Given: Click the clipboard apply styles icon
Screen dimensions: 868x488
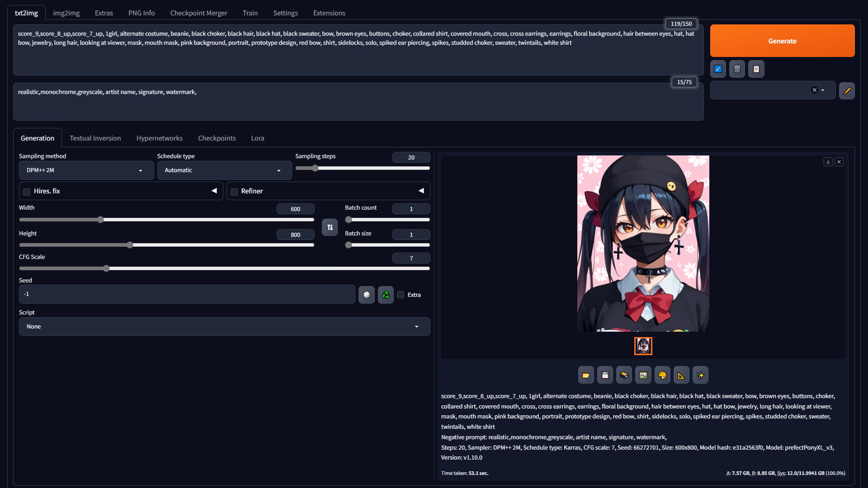Looking at the screenshot, I should click(x=756, y=69).
